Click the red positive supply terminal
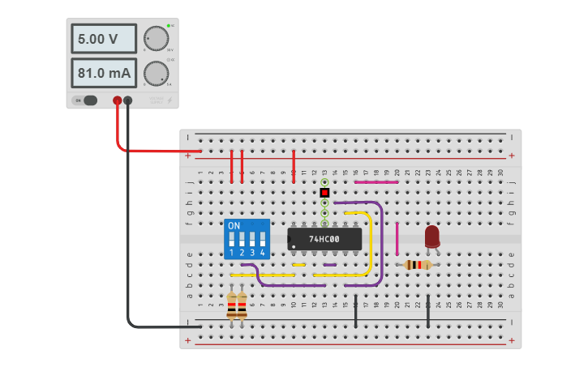 click(x=118, y=100)
